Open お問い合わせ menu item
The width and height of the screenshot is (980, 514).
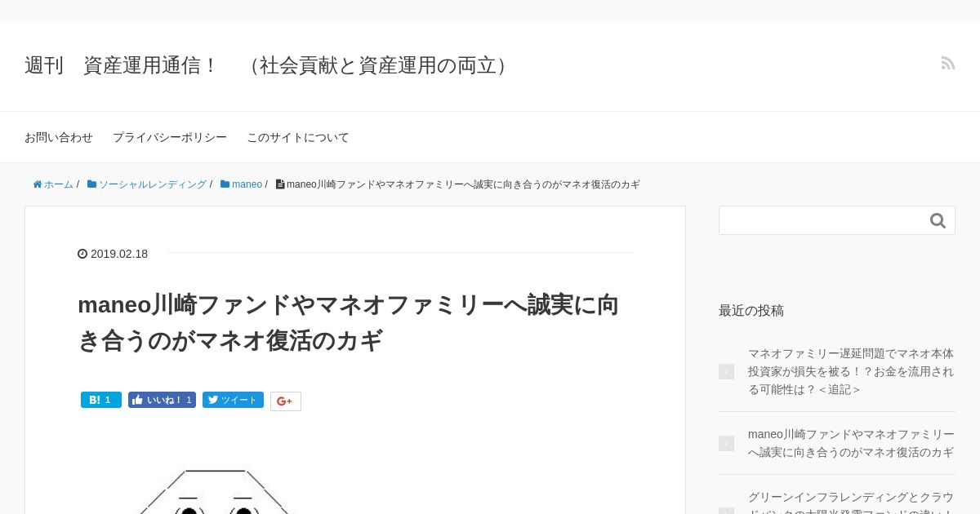59,137
